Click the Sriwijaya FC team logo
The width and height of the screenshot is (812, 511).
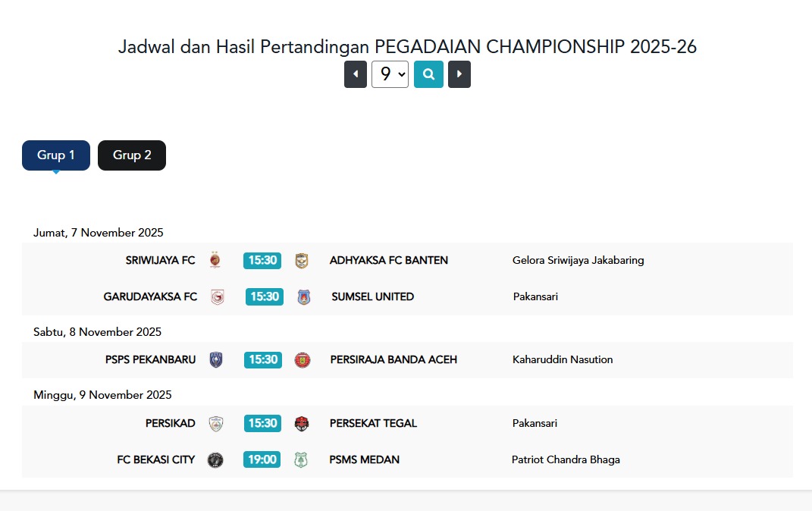215,260
